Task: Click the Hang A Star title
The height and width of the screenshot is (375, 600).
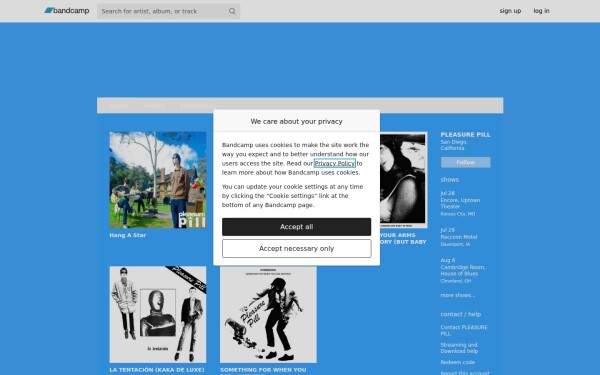Action: click(x=128, y=235)
